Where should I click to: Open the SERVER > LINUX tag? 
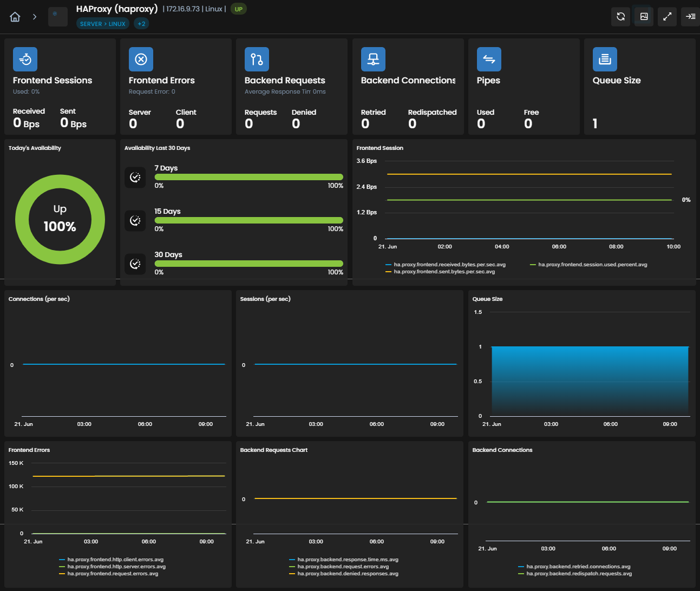pos(103,24)
